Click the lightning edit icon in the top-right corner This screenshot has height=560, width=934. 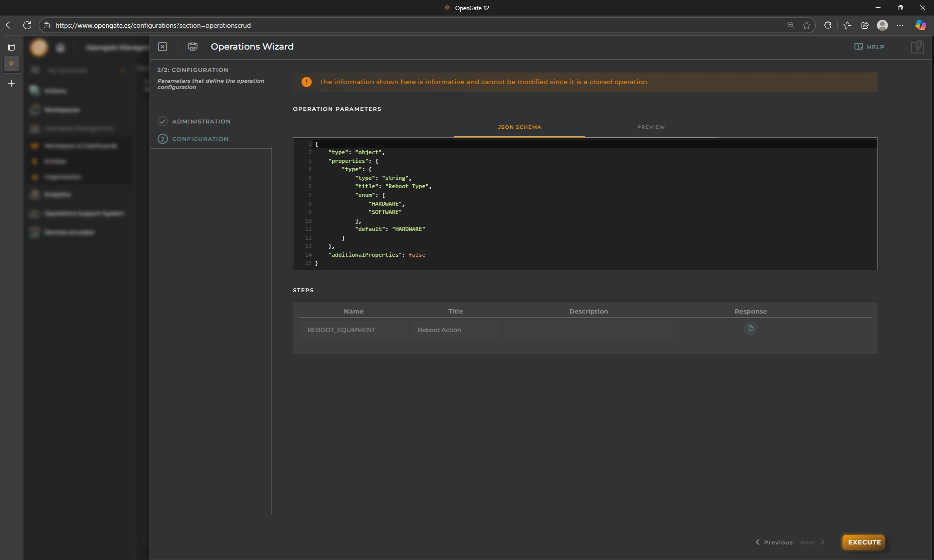point(917,47)
